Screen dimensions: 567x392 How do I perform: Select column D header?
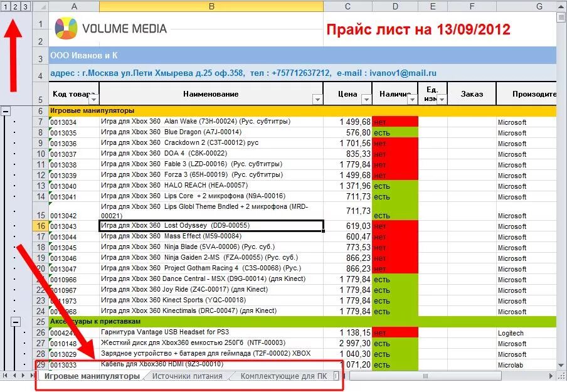[395, 6]
